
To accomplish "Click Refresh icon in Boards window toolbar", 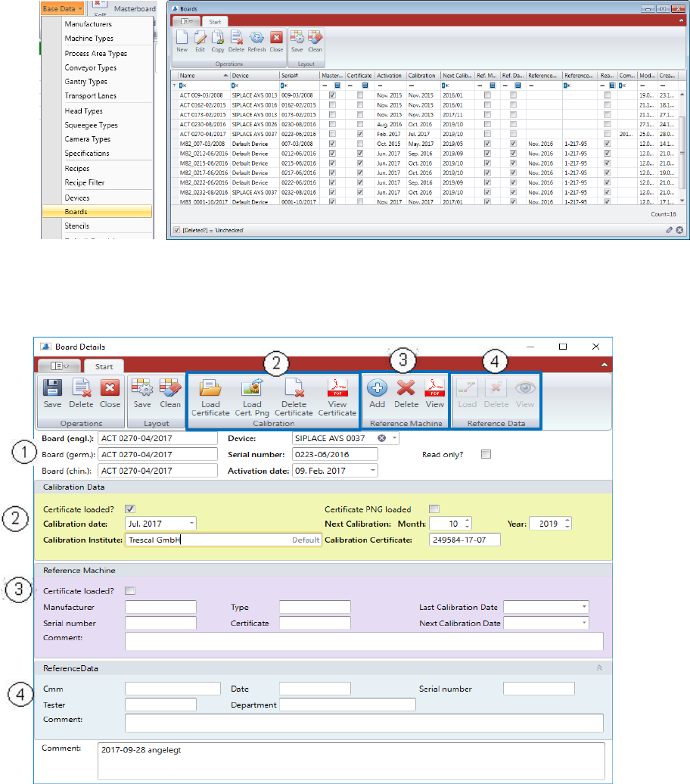I will [256, 36].
